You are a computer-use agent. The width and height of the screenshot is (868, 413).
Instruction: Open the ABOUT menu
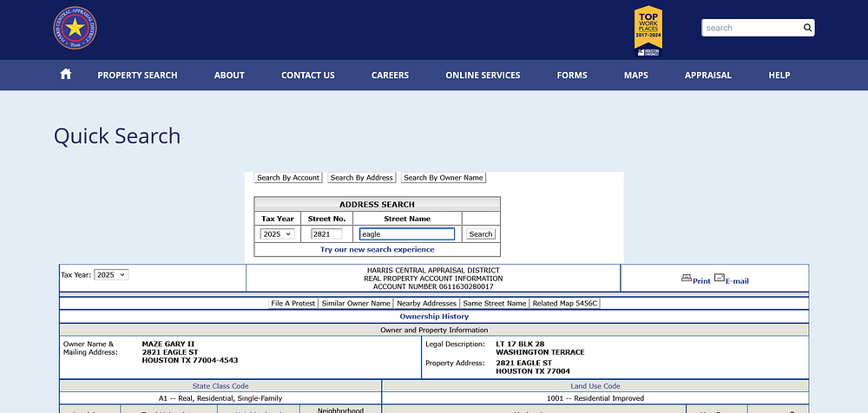coord(229,75)
